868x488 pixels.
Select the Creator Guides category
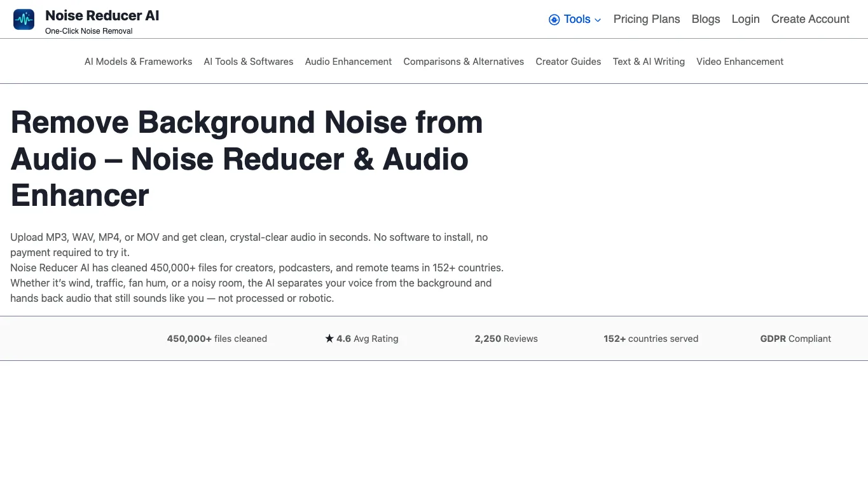coord(568,62)
